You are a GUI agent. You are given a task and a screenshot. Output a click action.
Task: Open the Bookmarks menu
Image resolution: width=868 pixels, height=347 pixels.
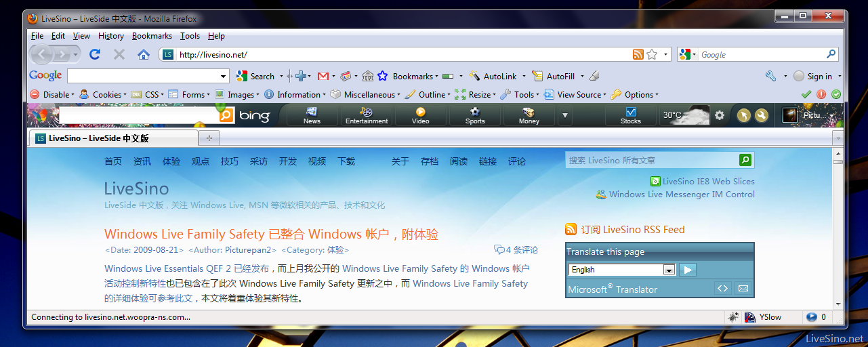[x=152, y=36]
